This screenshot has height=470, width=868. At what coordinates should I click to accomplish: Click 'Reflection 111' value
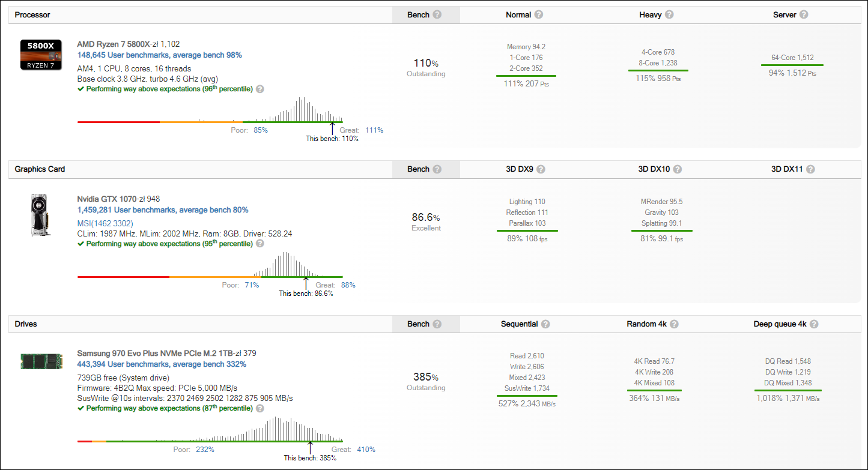527,212
